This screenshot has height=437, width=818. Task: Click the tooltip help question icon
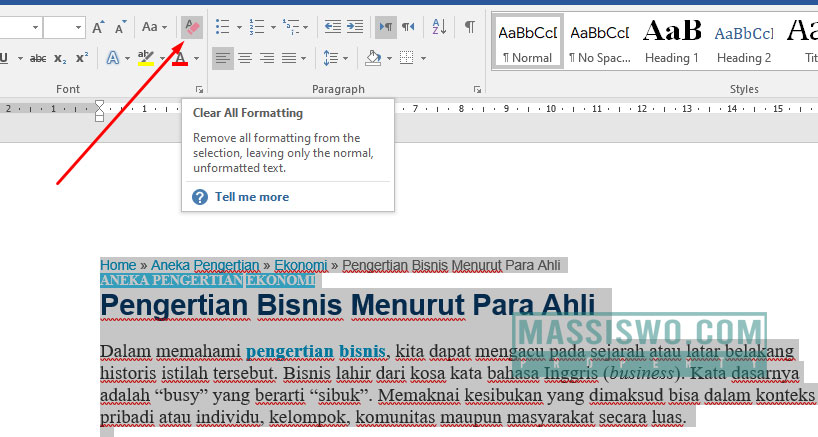pos(200,197)
